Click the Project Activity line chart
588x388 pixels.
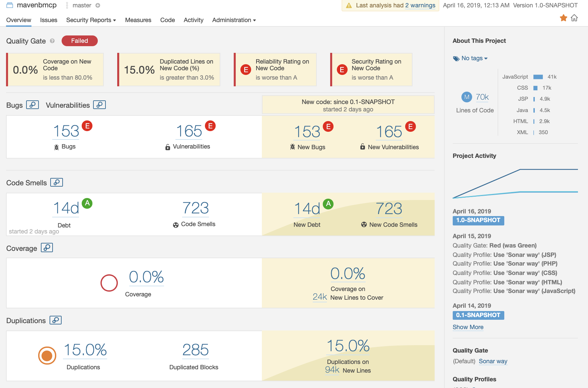coord(515,183)
